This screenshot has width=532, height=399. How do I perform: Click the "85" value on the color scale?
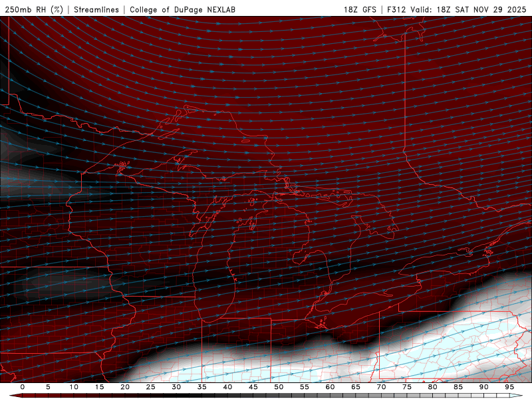pos(458,387)
